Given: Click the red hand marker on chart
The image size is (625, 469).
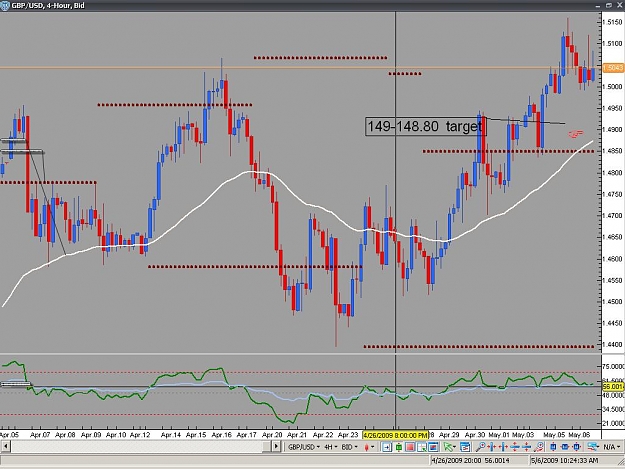Looking at the screenshot, I should tap(576, 133).
